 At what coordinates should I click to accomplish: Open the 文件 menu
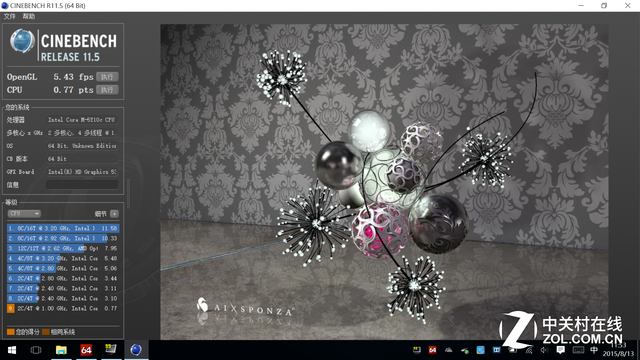pyautogui.click(x=9, y=16)
